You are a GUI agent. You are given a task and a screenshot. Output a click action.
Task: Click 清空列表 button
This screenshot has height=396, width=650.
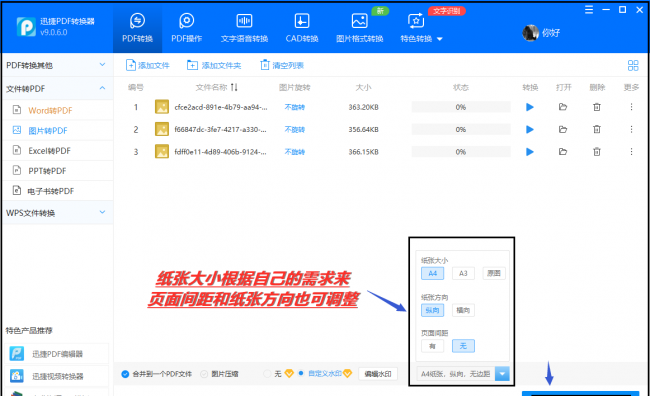click(282, 65)
